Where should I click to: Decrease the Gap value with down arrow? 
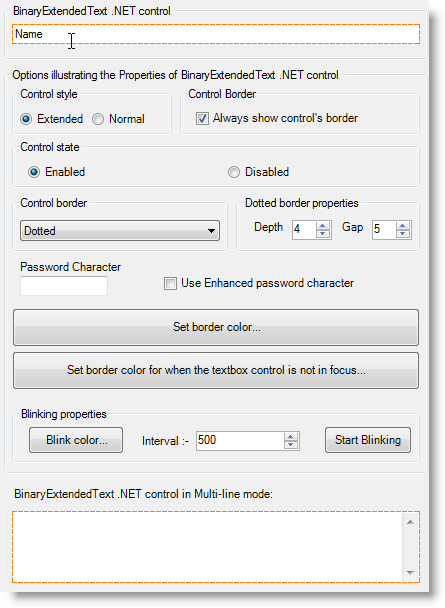tap(403, 233)
